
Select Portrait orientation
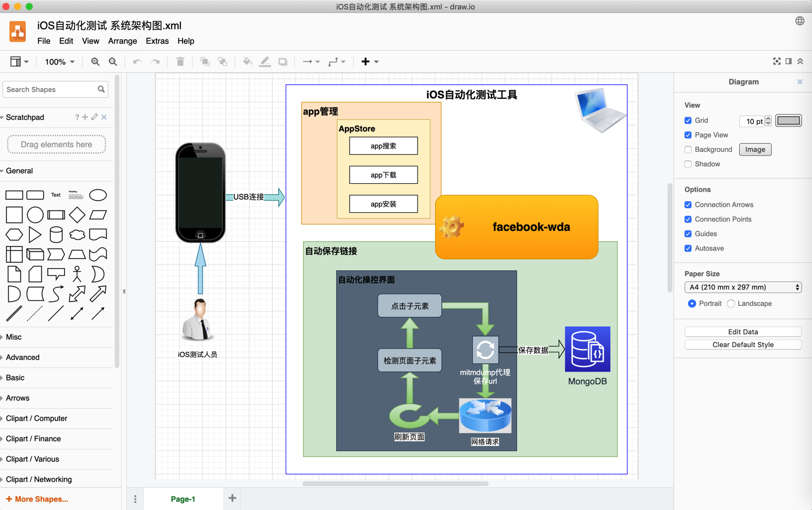[x=692, y=304]
